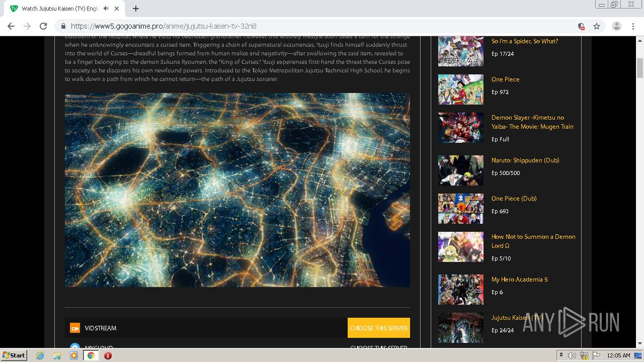This screenshot has width=644, height=362.
Task: Click the 12:05 AM taskbar clock
Action: pyautogui.click(x=618, y=355)
